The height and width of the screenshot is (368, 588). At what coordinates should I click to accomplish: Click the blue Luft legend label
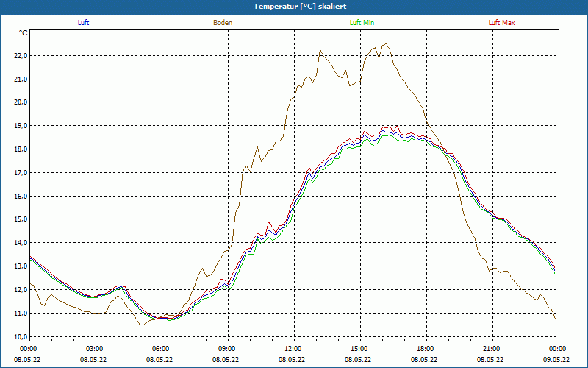click(83, 23)
